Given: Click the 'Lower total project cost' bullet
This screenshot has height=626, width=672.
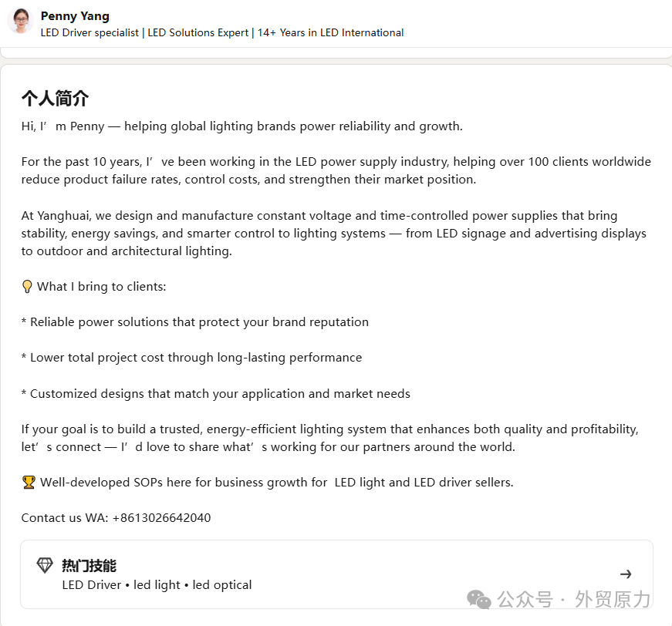Looking at the screenshot, I should pyautogui.click(x=191, y=358).
